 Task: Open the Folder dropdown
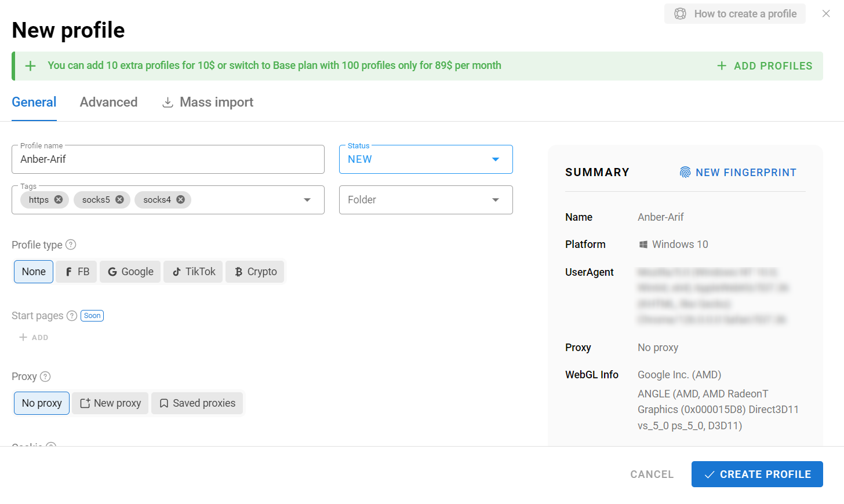(x=495, y=199)
